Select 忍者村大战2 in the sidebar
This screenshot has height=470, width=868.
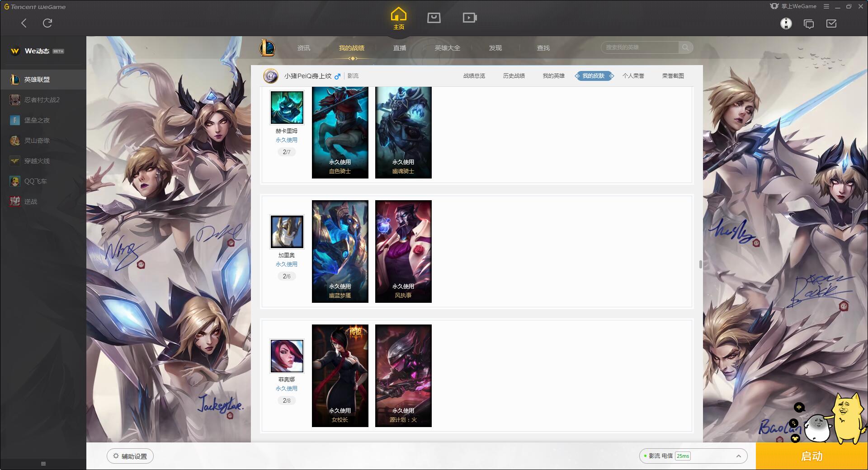pos(43,100)
